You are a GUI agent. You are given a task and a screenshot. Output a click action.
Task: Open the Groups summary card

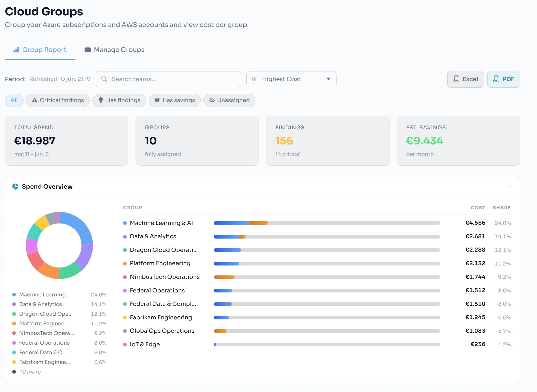197,141
